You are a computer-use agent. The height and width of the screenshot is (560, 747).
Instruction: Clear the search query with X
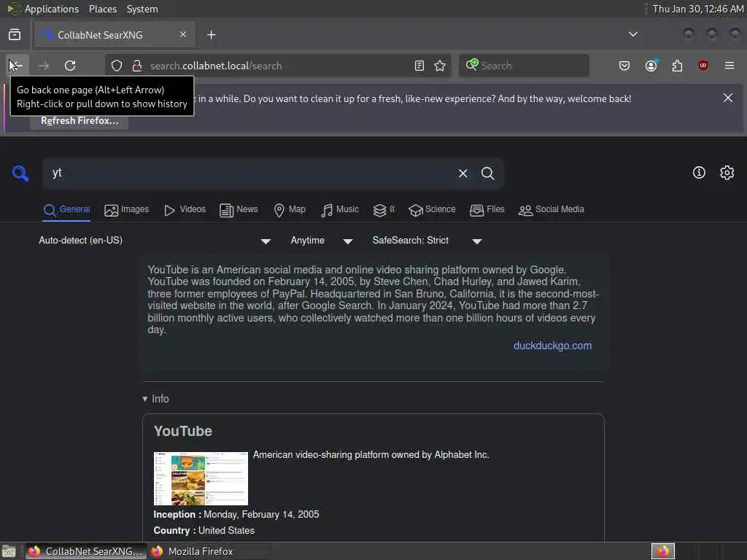coord(462,174)
